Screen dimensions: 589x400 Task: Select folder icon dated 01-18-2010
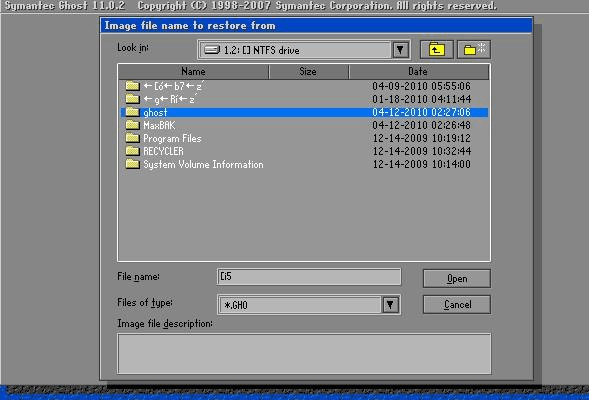pyautogui.click(x=132, y=99)
